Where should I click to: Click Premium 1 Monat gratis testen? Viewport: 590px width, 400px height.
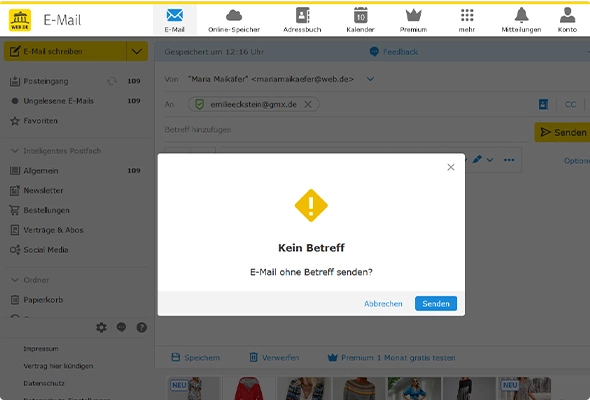(392, 357)
